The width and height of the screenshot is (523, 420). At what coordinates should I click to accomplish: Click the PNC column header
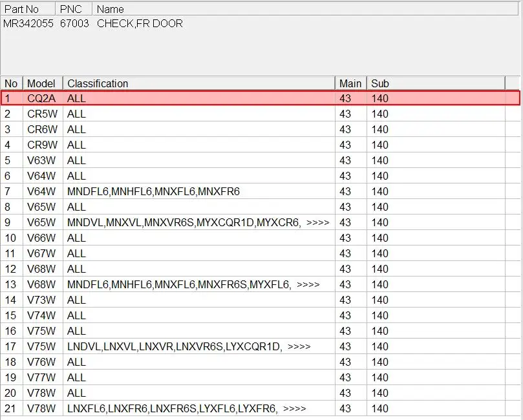pos(74,9)
